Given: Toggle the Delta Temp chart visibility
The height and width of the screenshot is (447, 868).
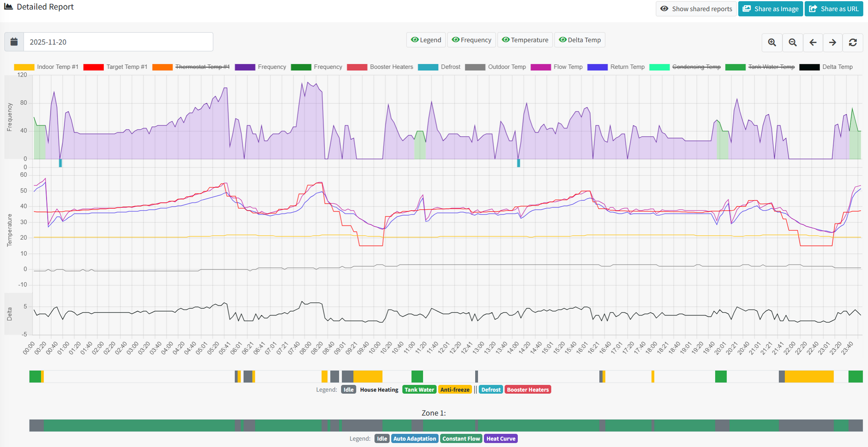Looking at the screenshot, I should coord(579,40).
